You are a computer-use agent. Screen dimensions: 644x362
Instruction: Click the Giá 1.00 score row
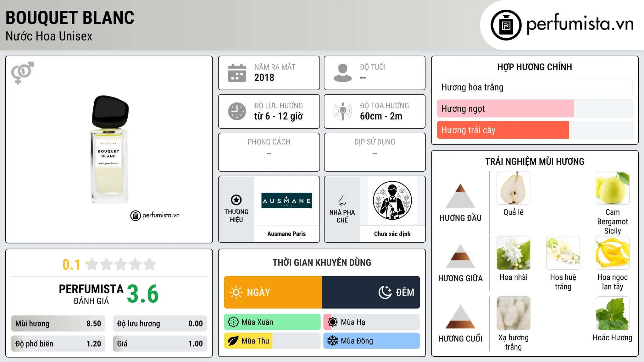click(x=160, y=343)
